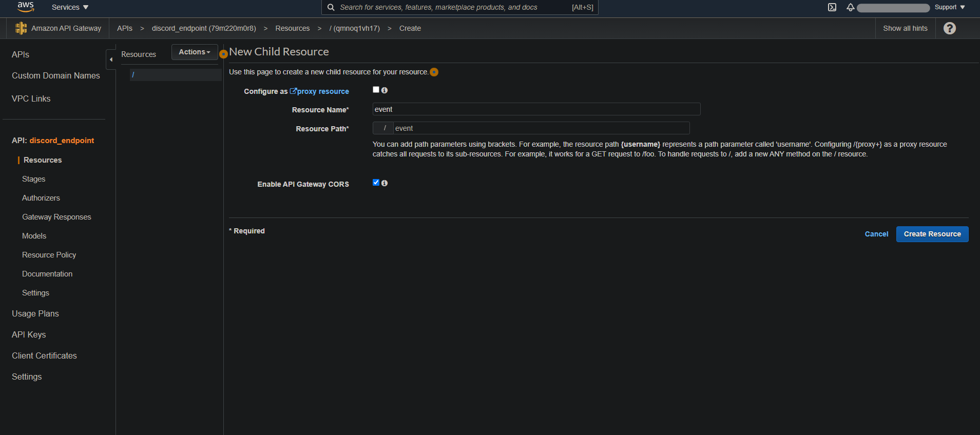The width and height of the screenshot is (980, 435).
Task: Click into the Resource Path field
Action: 541,128
